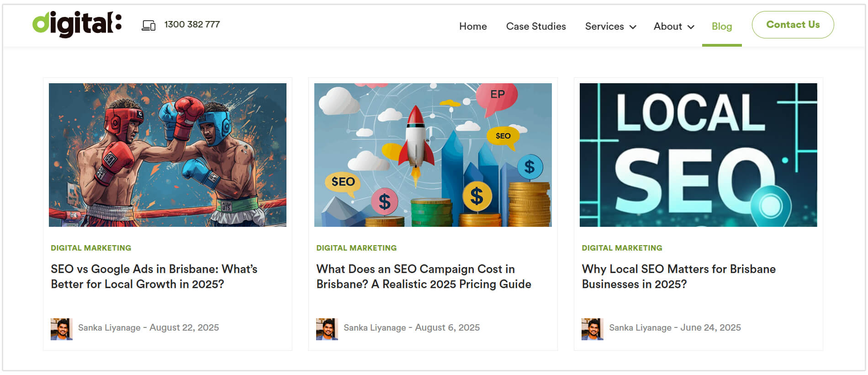Click Digital Marketing category on first card
The height and width of the screenshot is (375, 868).
(x=91, y=248)
